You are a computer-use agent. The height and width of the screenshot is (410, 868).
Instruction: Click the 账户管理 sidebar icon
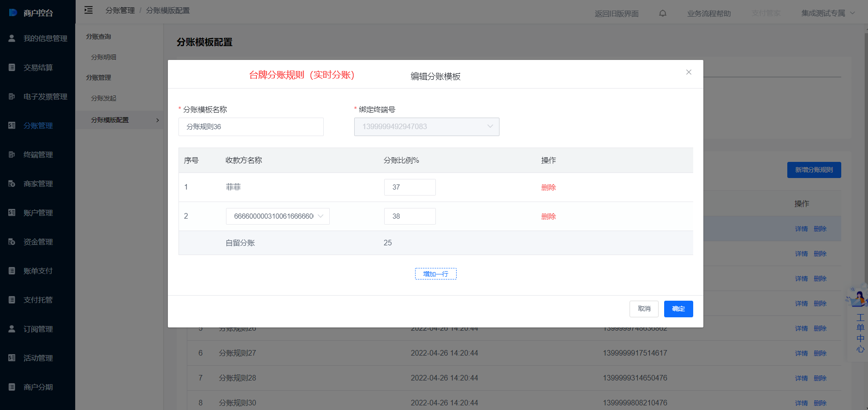12,213
